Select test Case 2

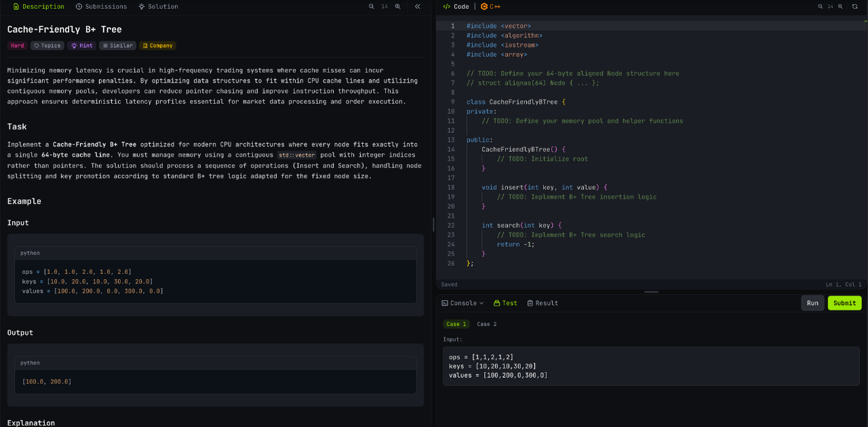pos(486,324)
